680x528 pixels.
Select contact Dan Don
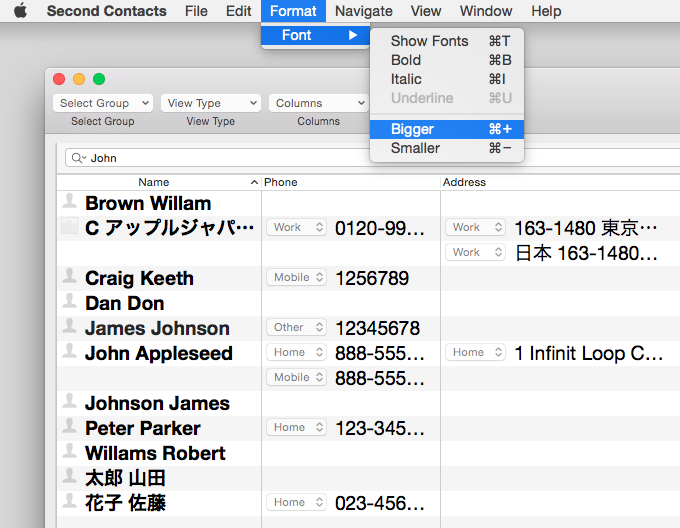(x=124, y=303)
